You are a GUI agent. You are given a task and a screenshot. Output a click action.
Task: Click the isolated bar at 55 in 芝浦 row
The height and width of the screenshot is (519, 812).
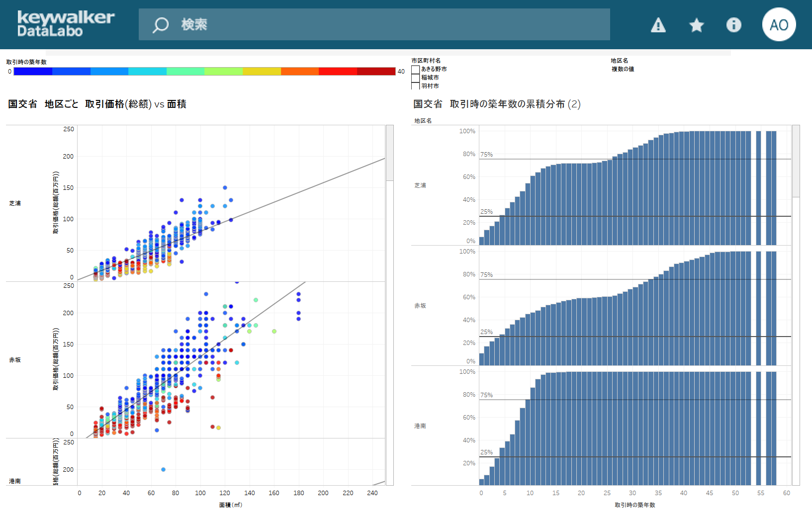(758, 188)
